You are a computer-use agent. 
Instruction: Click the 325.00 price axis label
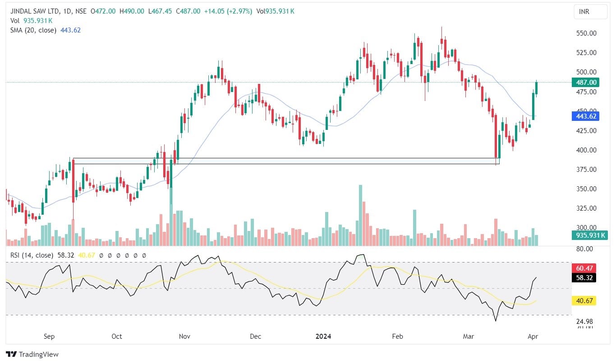[x=587, y=208]
